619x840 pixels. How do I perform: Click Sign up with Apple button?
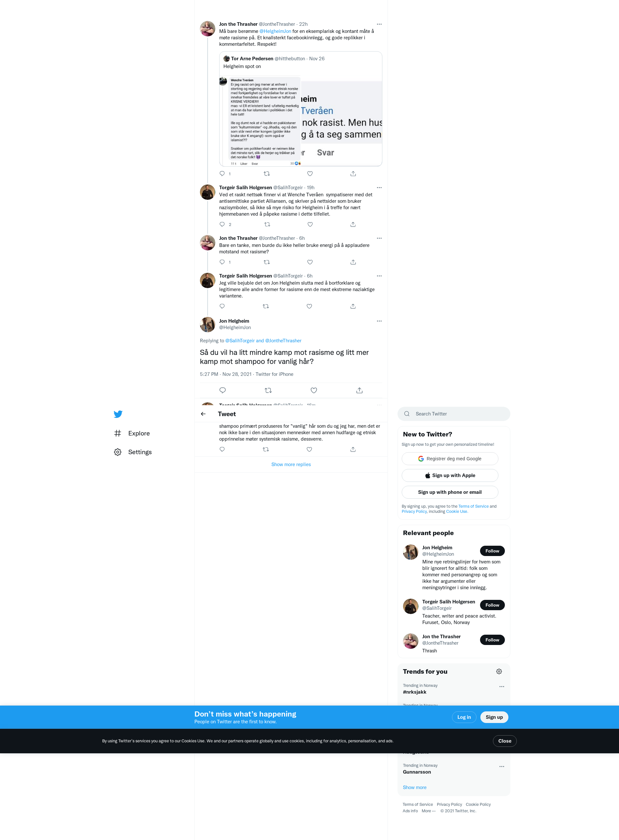(450, 475)
